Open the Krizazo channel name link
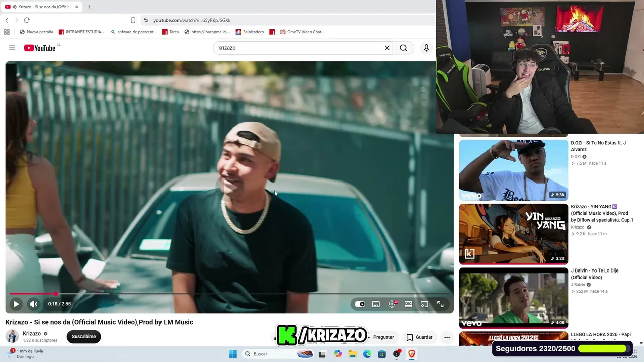 click(32, 334)
